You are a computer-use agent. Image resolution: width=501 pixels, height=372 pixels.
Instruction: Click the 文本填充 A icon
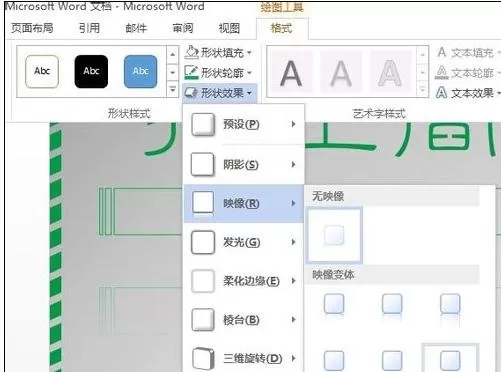[442, 52]
